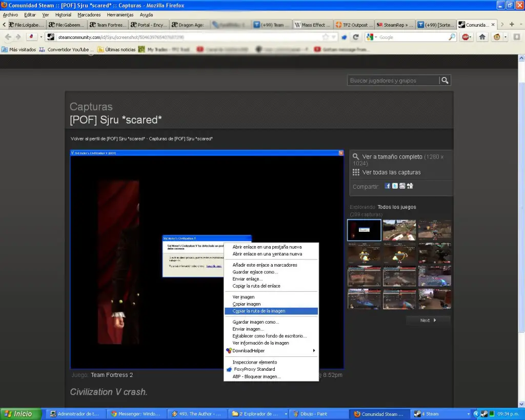
Task: Click Ver todas las capturas link
Action: tap(391, 172)
